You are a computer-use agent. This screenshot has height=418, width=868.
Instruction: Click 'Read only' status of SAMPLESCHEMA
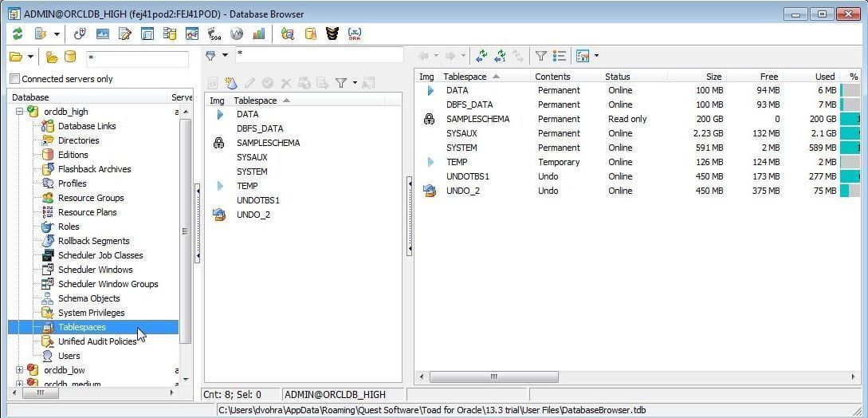627,119
